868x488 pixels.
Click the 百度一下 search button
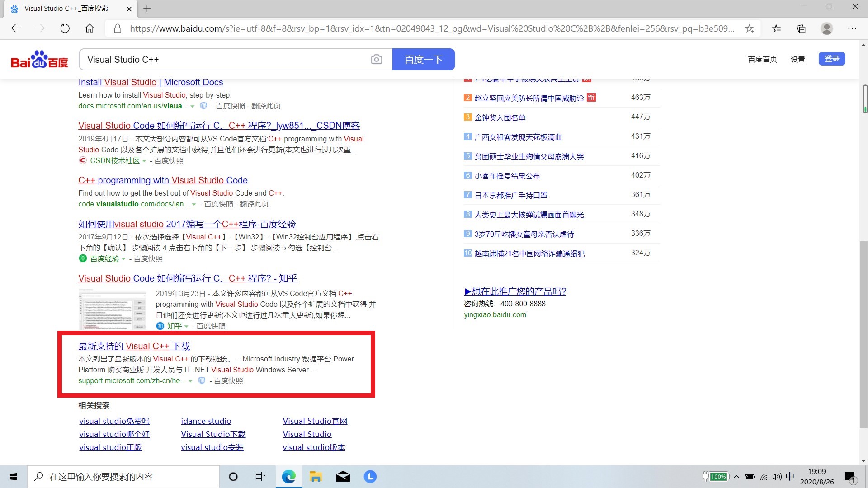point(423,60)
